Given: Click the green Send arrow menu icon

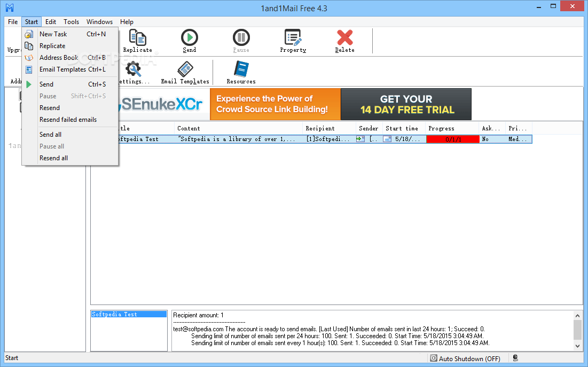Looking at the screenshot, I should point(29,84).
